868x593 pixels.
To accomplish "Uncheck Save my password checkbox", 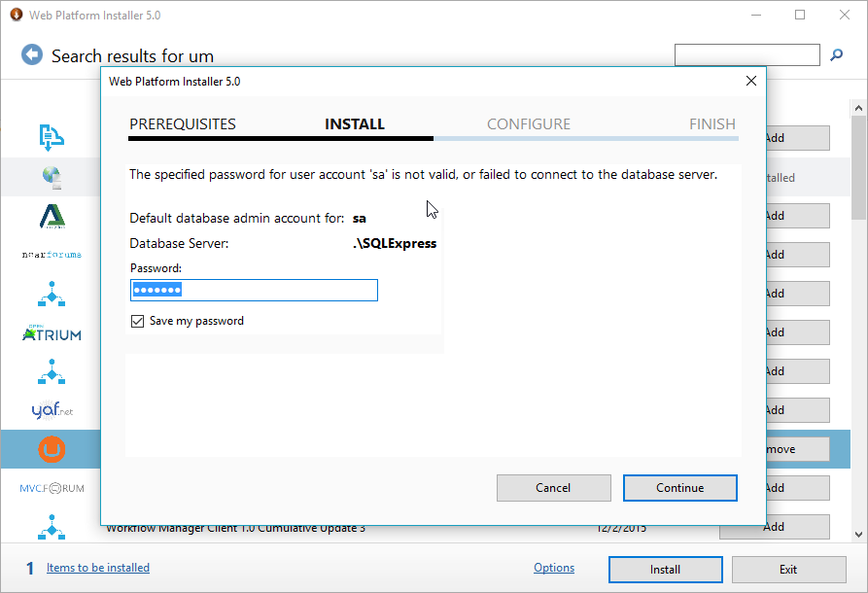I will point(137,321).
